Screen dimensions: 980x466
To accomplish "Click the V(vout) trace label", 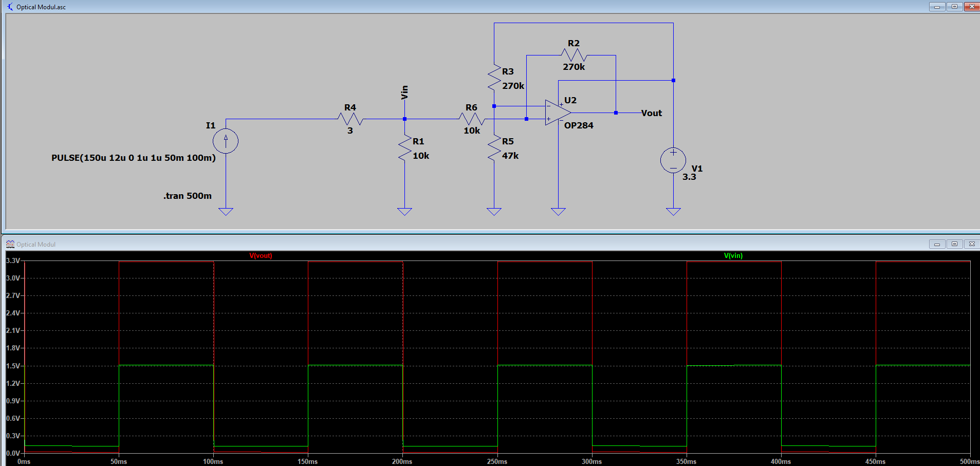I will [261, 255].
